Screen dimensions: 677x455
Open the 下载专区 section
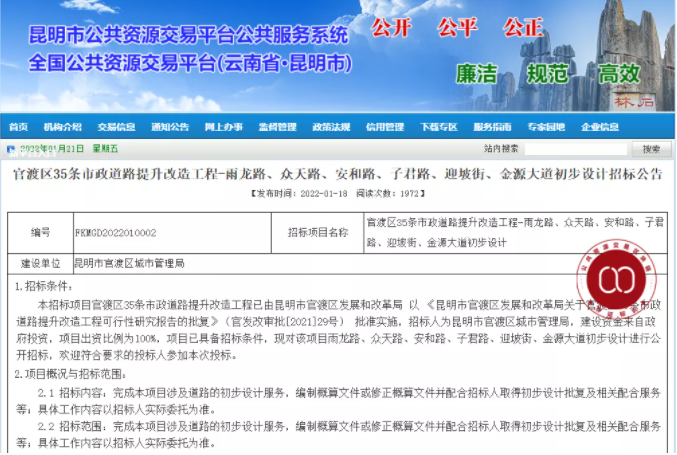(438, 127)
